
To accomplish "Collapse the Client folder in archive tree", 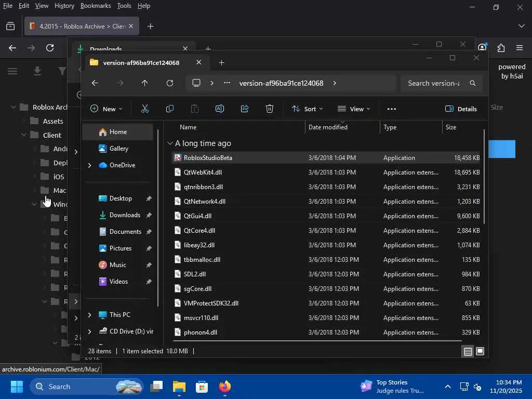I will tap(24, 135).
